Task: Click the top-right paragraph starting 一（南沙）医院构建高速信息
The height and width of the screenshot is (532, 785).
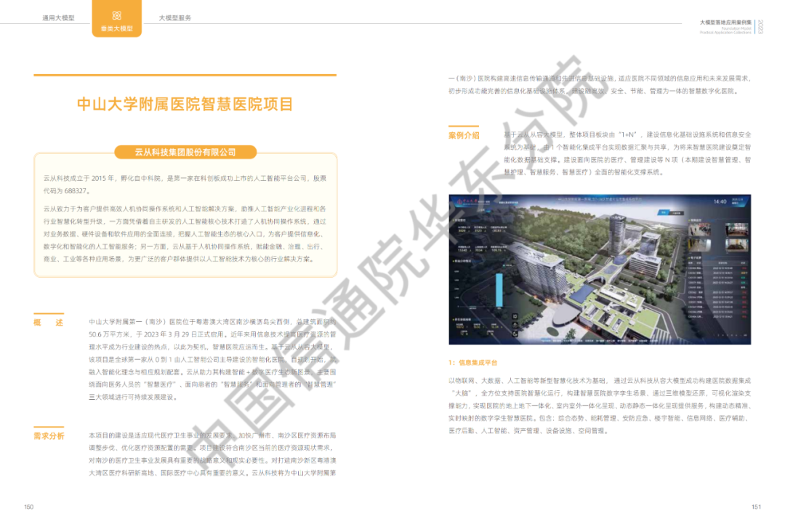Action: click(600, 84)
